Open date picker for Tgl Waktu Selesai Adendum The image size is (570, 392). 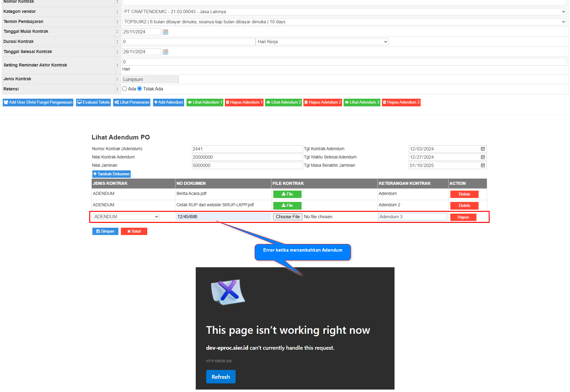pos(483,157)
